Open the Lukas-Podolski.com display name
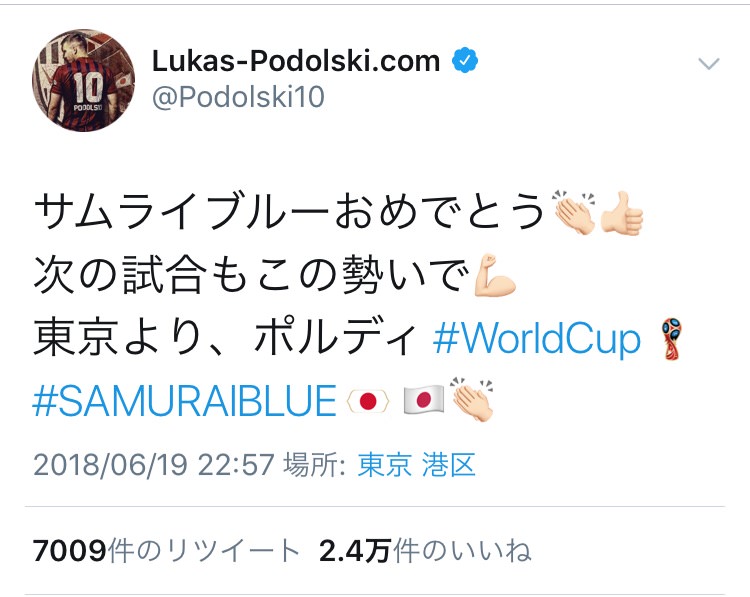The image size is (750, 597). point(296,61)
